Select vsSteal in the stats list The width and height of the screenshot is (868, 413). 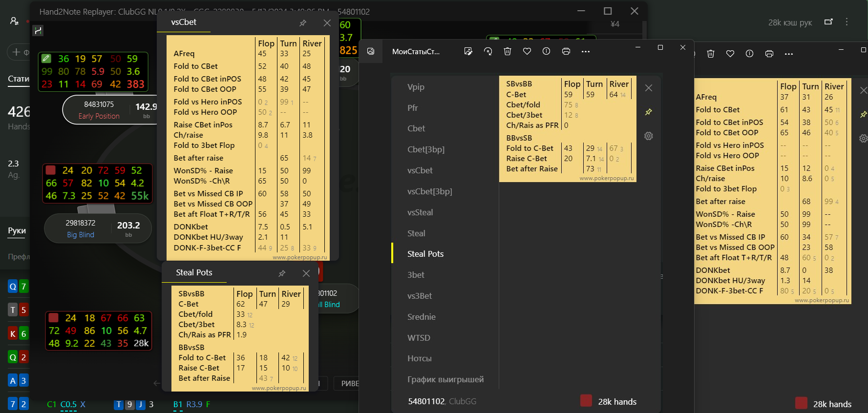tap(420, 212)
